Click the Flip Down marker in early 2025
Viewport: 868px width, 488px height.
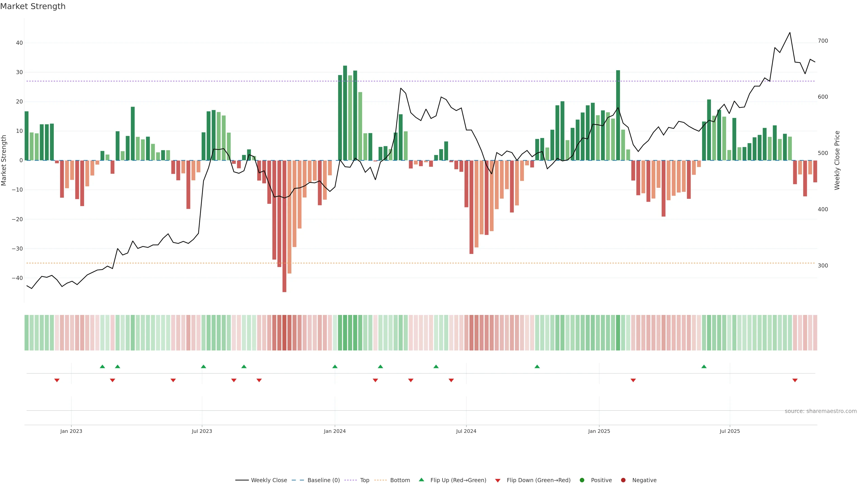tap(633, 380)
